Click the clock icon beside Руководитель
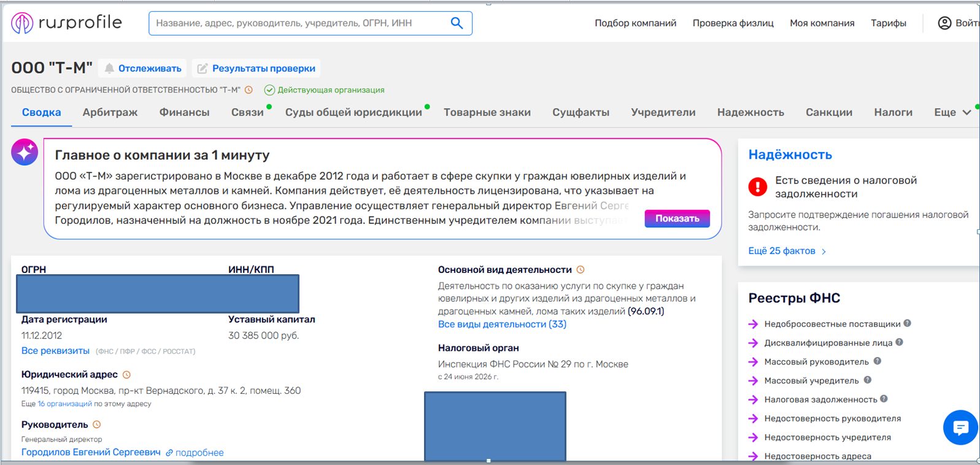The width and height of the screenshot is (980, 465). coord(96,425)
